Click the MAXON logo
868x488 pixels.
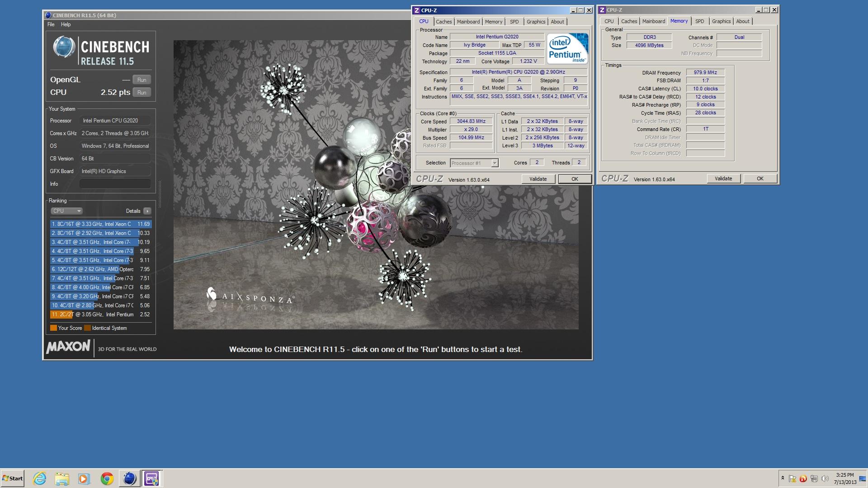(x=68, y=347)
